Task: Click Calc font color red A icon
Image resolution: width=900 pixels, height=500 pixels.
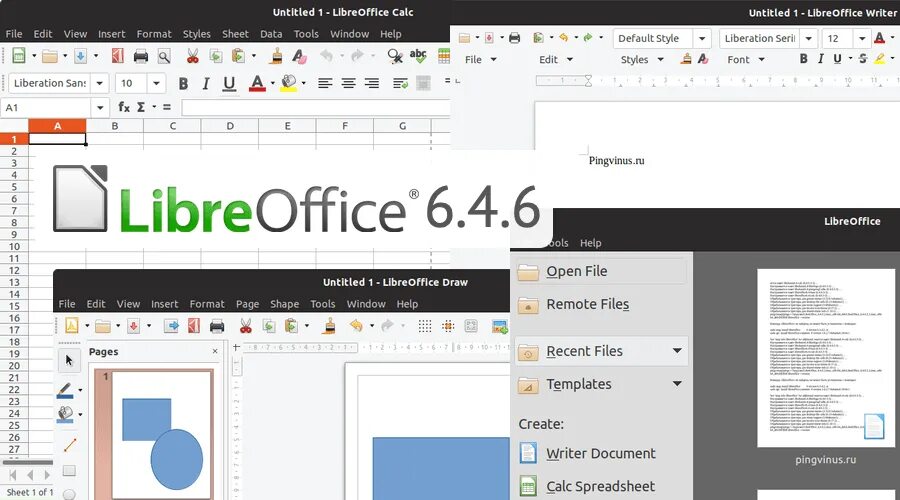Action: click(257, 83)
